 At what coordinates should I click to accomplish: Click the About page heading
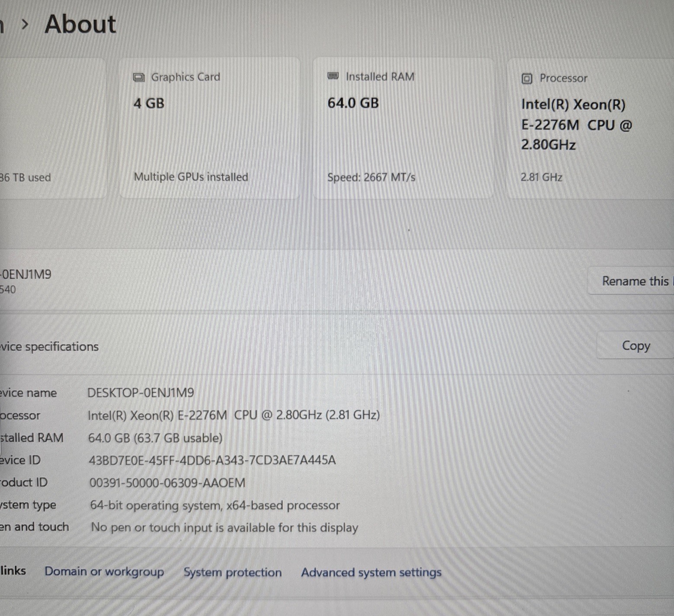tap(80, 24)
